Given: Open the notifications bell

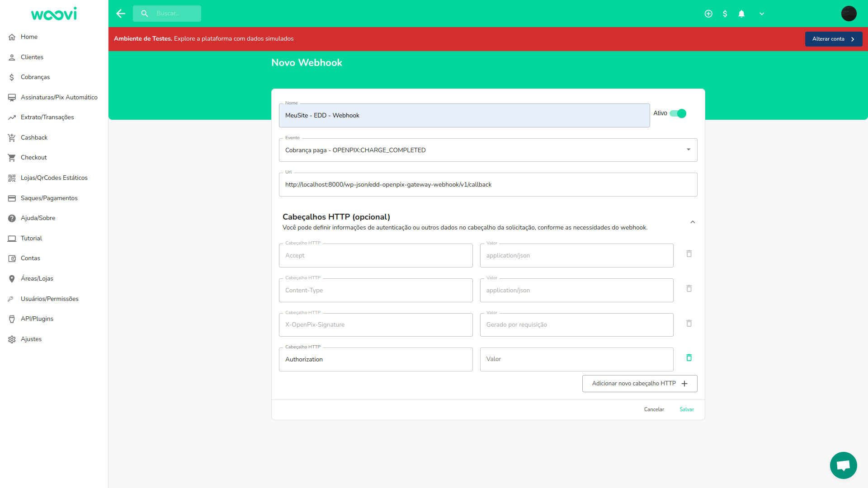Looking at the screenshot, I should (741, 14).
